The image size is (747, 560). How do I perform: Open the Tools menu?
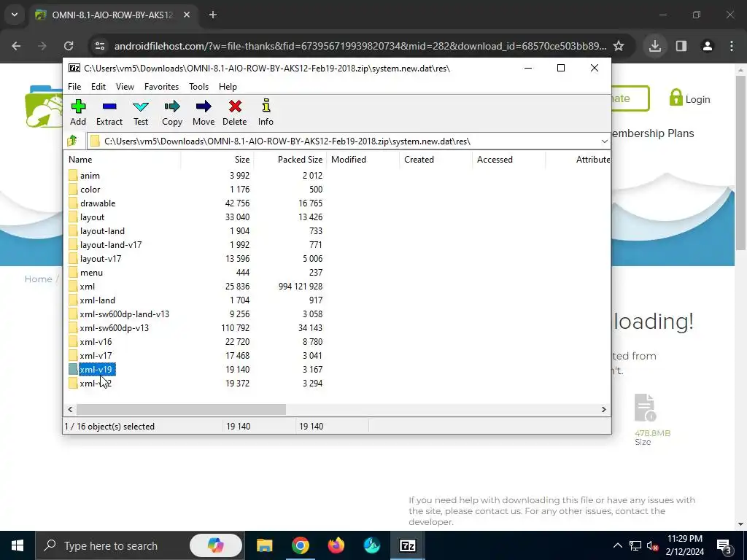click(198, 87)
